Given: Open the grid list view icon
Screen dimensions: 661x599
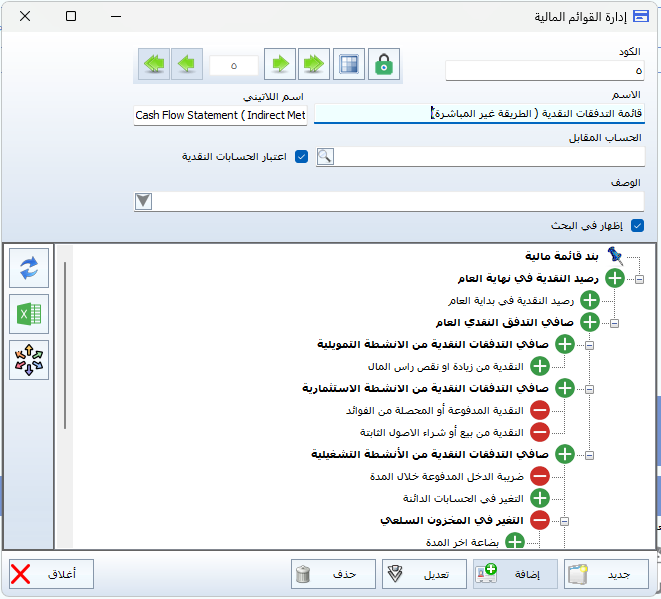Looking at the screenshot, I should click(x=348, y=64).
